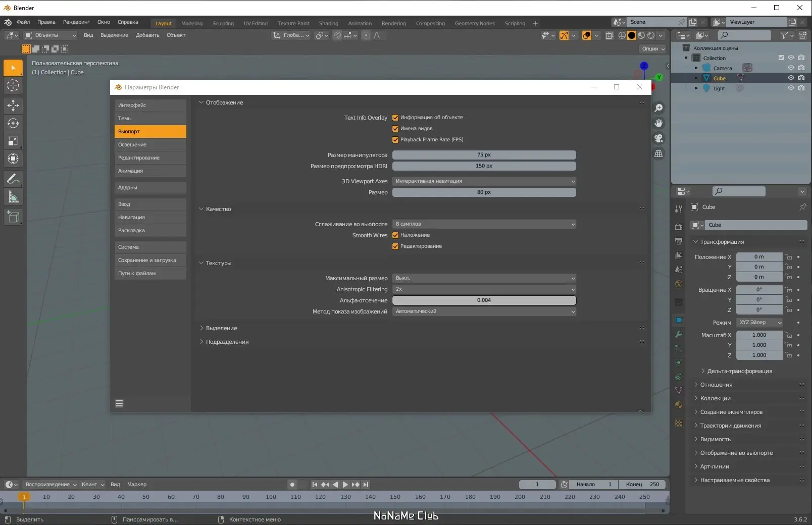Click the Конец 250 end frame field
The height and width of the screenshot is (525, 812).
(642, 485)
